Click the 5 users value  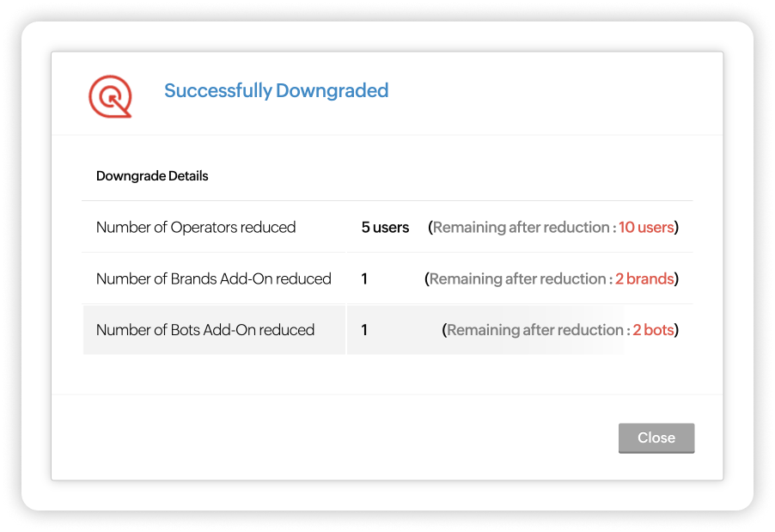coord(385,227)
